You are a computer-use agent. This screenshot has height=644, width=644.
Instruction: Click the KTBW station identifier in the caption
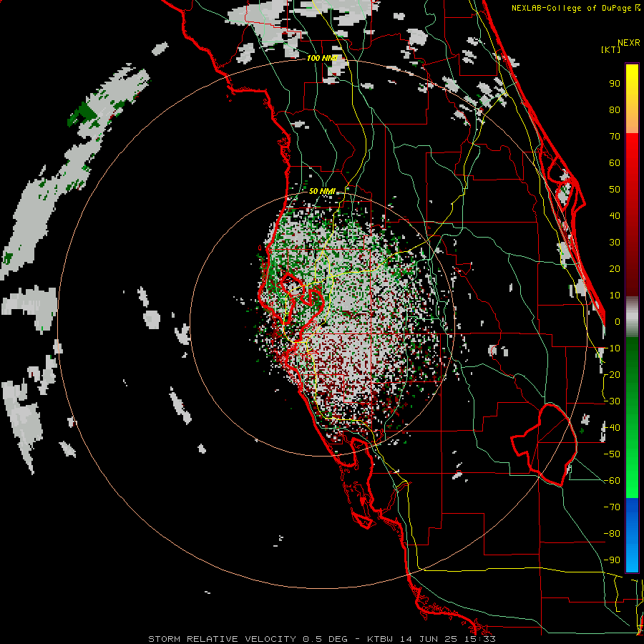381,639
